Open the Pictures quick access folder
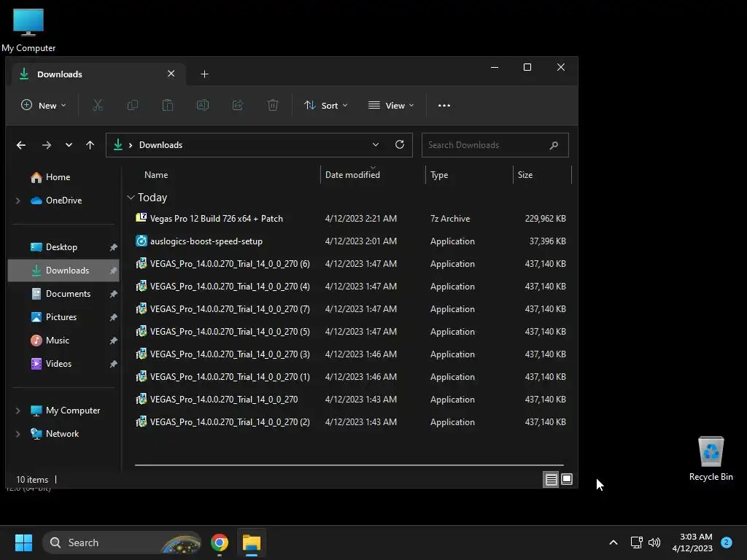The image size is (747, 560). coord(61,317)
